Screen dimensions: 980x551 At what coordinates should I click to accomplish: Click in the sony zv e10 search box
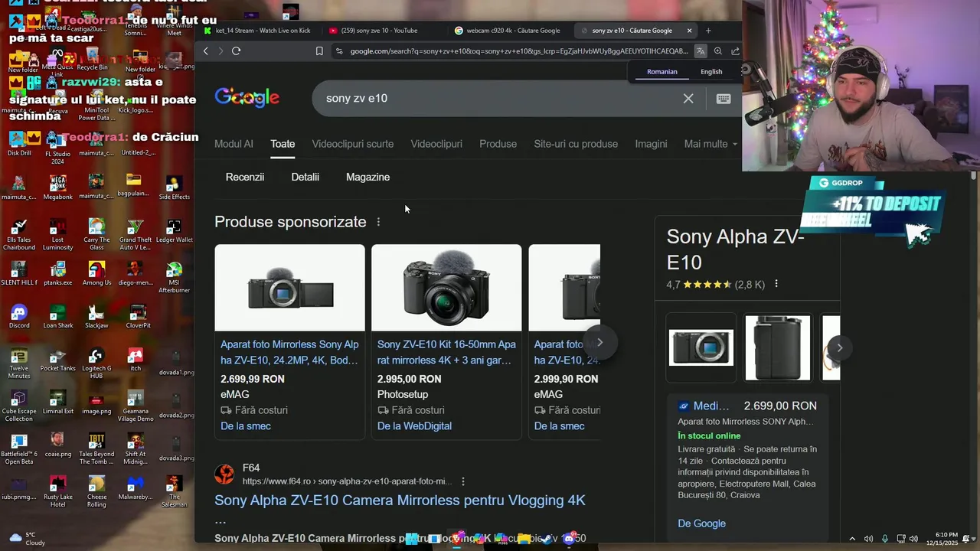498,98
